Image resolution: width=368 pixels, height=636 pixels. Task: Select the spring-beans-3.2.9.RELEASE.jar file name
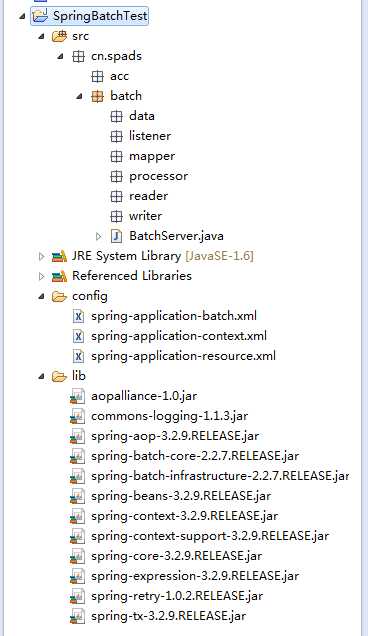tap(181, 496)
